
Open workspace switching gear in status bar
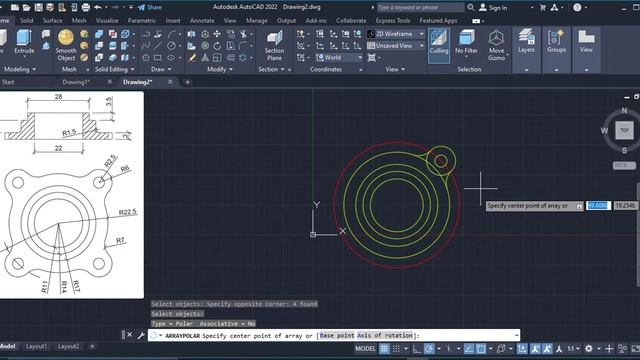pos(589,349)
